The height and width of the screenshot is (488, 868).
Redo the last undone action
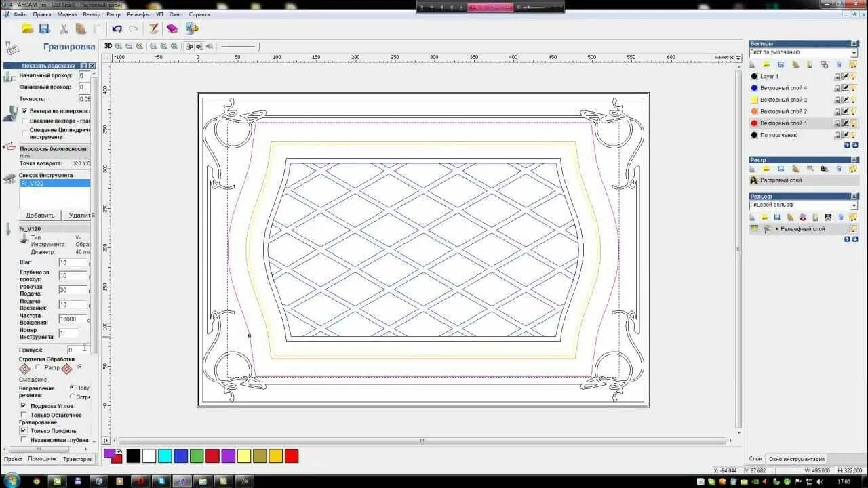click(x=134, y=28)
